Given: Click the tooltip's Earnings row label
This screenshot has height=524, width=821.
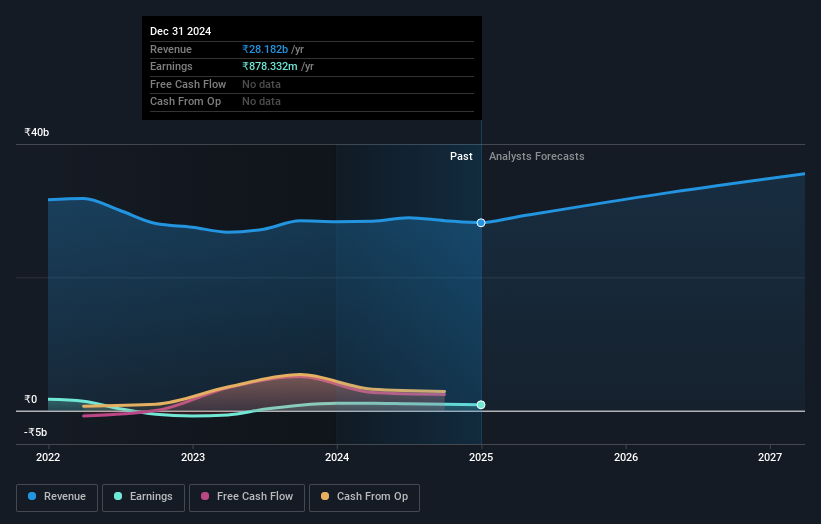Looking at the screenshot, I should pyautogui.click(x=171, y=66).
